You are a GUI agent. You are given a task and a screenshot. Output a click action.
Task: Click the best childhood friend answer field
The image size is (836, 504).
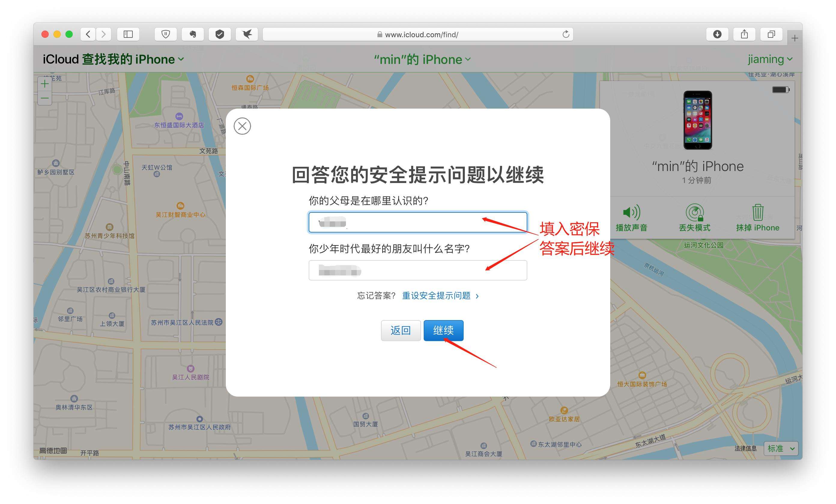pos(418,271)
